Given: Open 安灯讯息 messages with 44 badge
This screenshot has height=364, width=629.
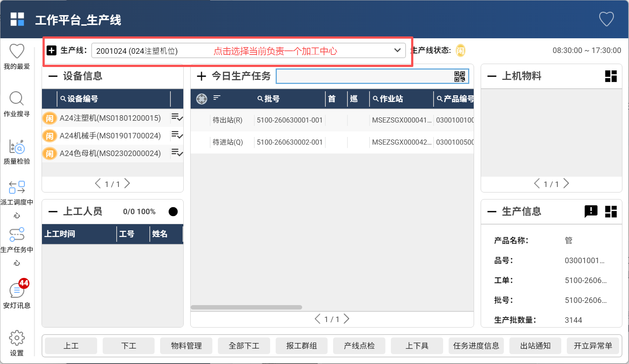Looking at the screenshot, I should (x=17, y=293).
